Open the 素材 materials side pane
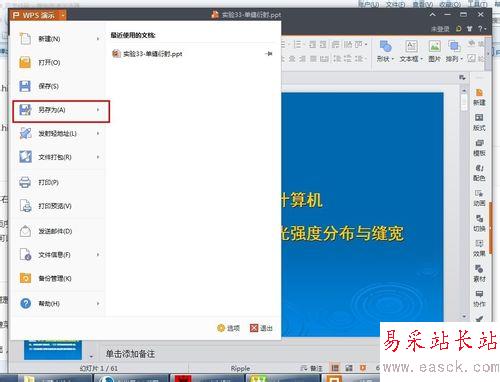 (479, 273)
